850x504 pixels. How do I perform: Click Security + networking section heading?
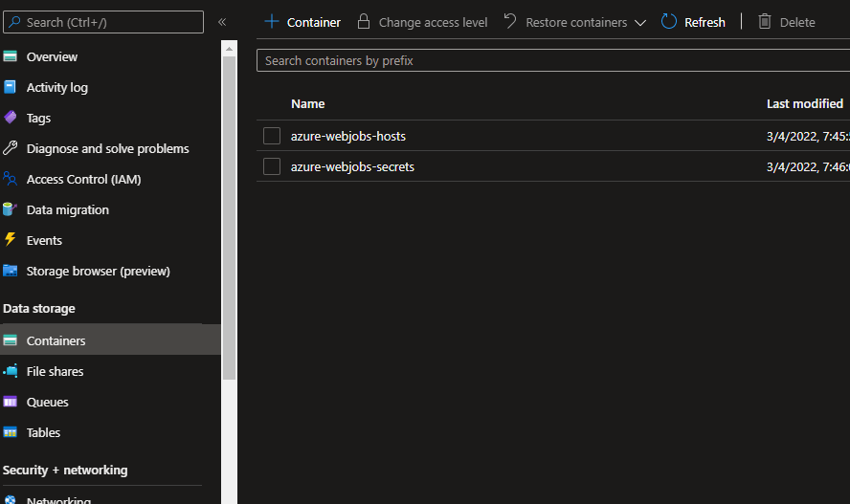click(65, 470)
